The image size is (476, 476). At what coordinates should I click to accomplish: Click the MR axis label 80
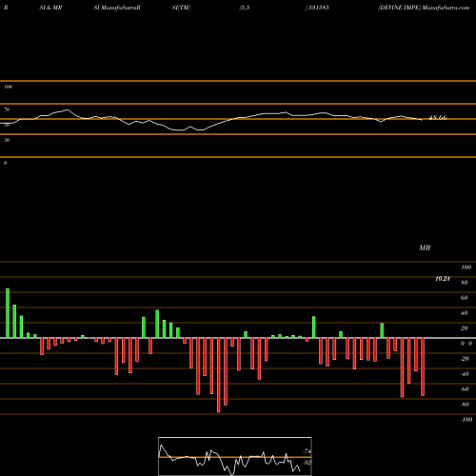tap(465, 283)
